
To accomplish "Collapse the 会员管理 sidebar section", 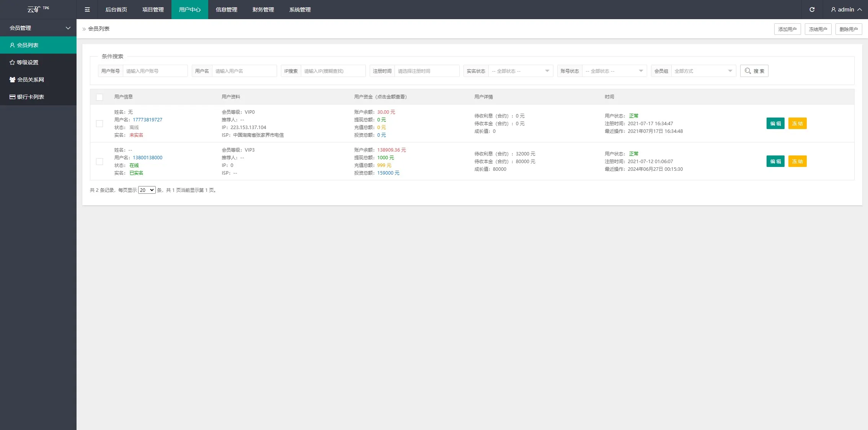I will click(38, 28).
